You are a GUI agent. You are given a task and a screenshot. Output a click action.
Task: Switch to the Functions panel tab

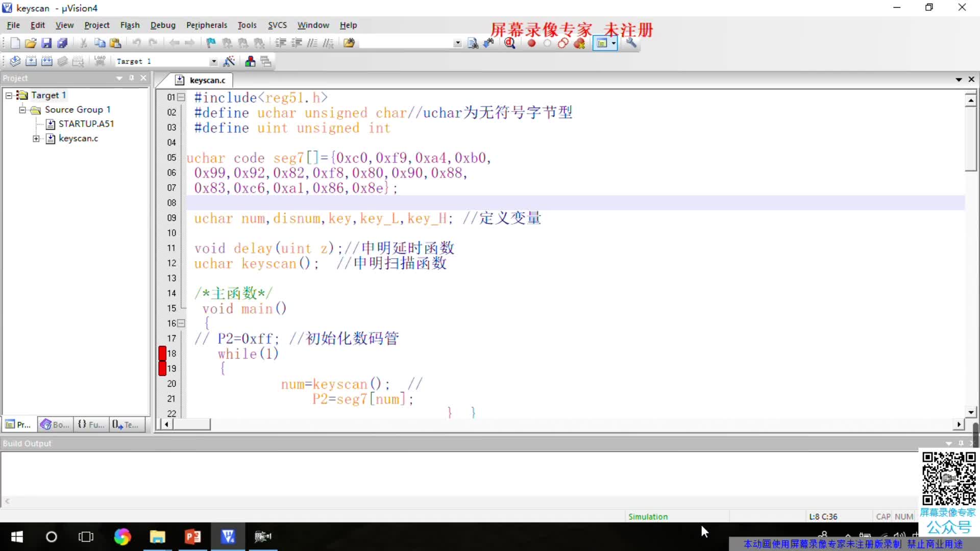[x=91, y=424]
